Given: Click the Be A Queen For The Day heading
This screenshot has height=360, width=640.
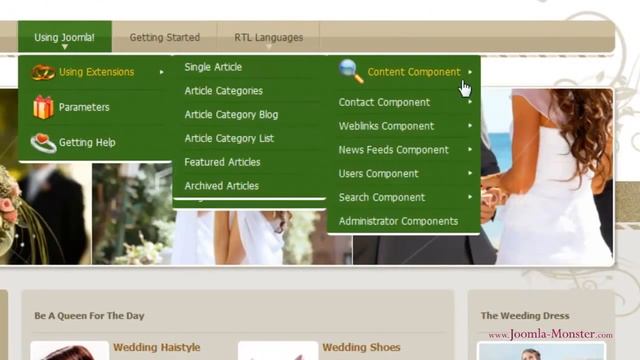Looking at the screenshot, I should click(x=89, y=316).
